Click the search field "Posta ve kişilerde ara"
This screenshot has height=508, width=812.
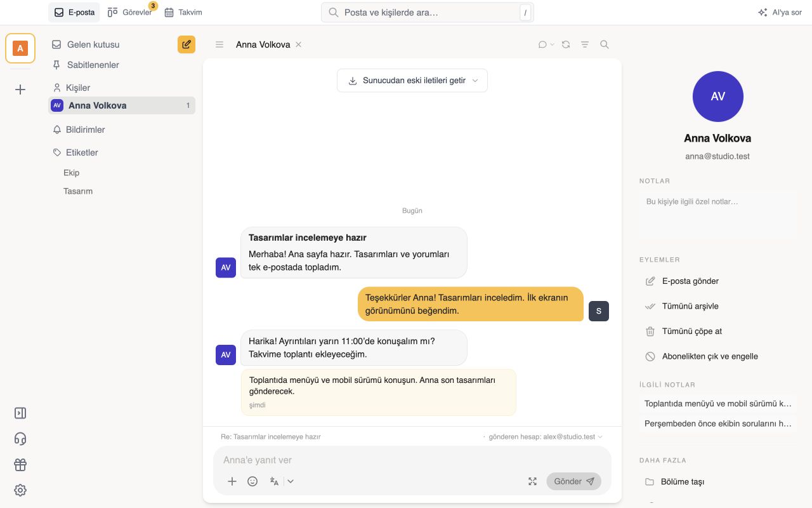point(428,12)
